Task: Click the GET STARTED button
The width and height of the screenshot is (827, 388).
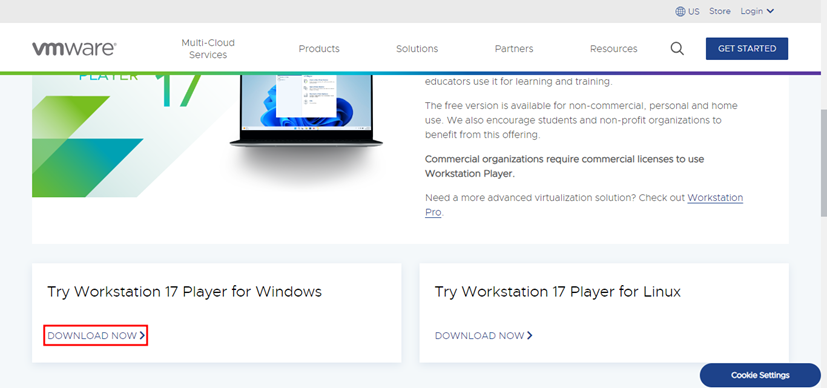Action: pyautogui.click(x=747, y=48)
